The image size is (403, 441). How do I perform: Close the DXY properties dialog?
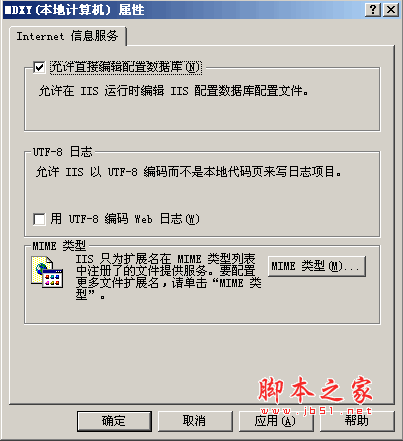(x=391, y=10)
